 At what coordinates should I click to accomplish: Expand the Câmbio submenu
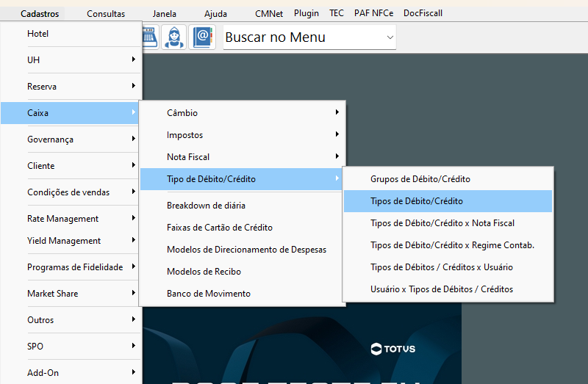click(x=243, y=113)
